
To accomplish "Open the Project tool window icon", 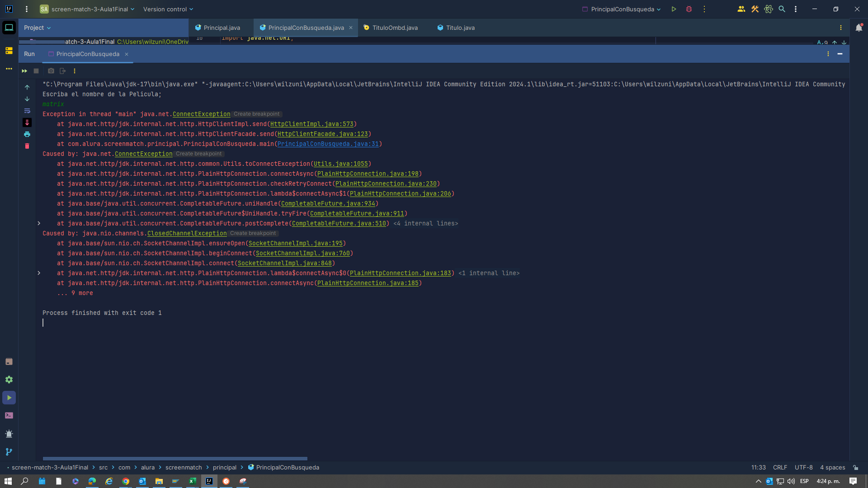I will tap(9, 28).
